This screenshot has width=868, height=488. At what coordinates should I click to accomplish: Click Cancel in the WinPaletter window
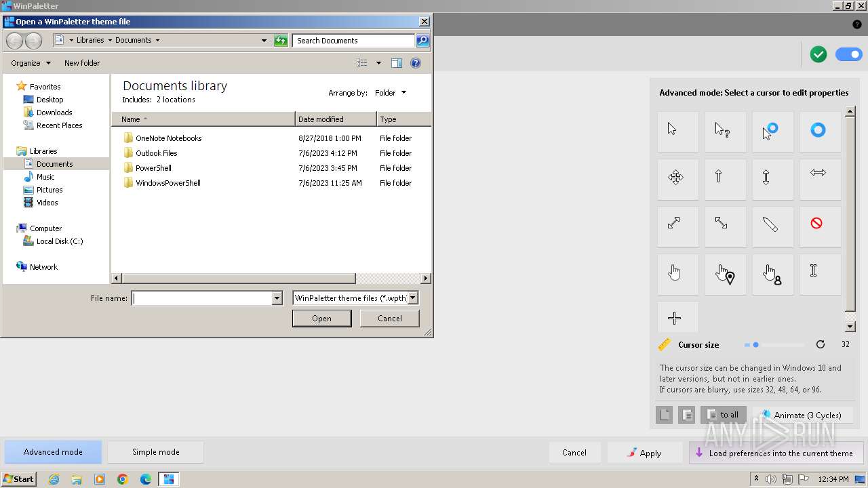[574, 453]
